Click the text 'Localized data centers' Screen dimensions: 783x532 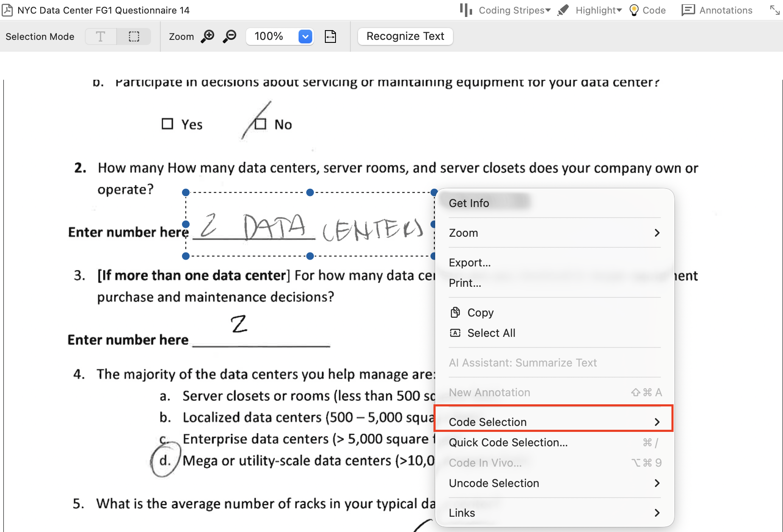pos(252,417)
